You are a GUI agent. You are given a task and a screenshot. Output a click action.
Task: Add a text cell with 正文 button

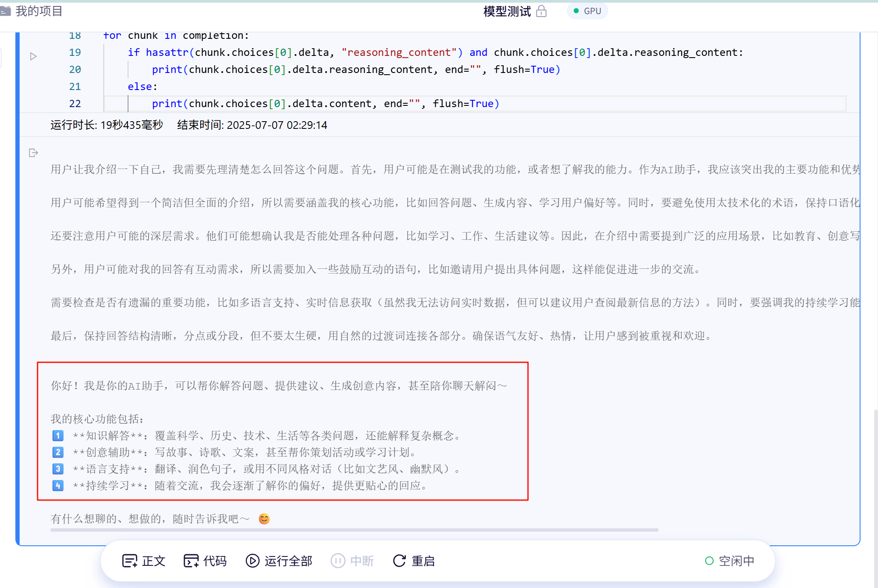click(x=144, y=561)
